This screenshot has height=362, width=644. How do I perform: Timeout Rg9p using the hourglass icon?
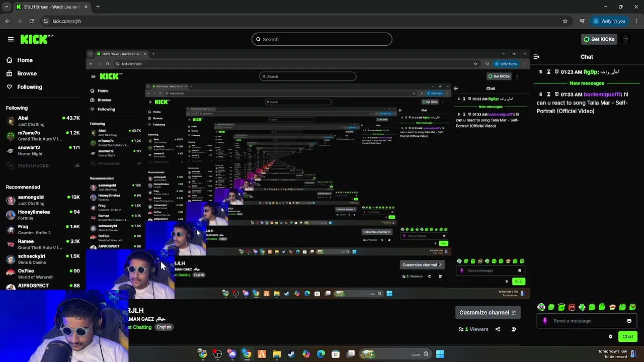click(x=549, y=72)
